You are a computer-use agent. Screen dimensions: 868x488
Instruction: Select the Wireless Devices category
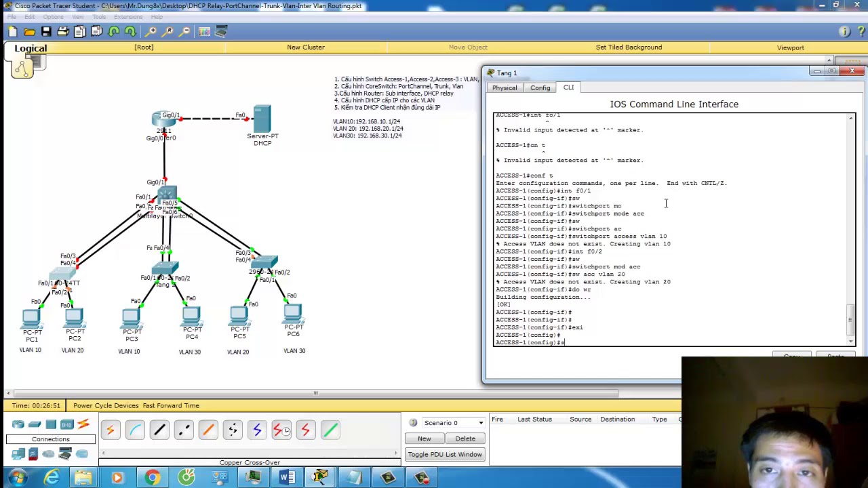[x=67, y=425]
